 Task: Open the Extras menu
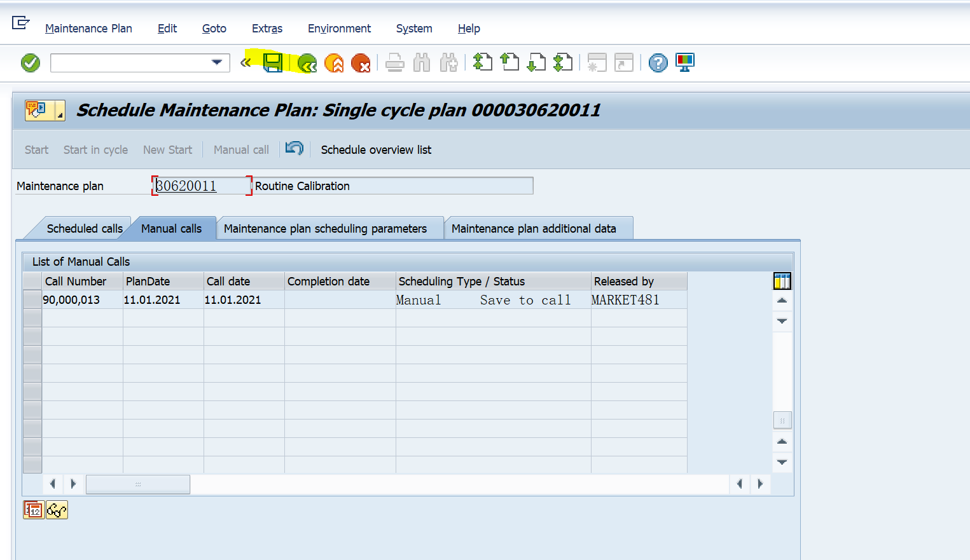[x=267, y=29]
